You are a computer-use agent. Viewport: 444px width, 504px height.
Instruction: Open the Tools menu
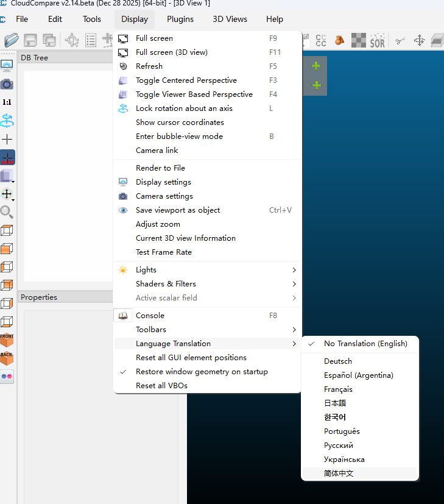point(92,20)
